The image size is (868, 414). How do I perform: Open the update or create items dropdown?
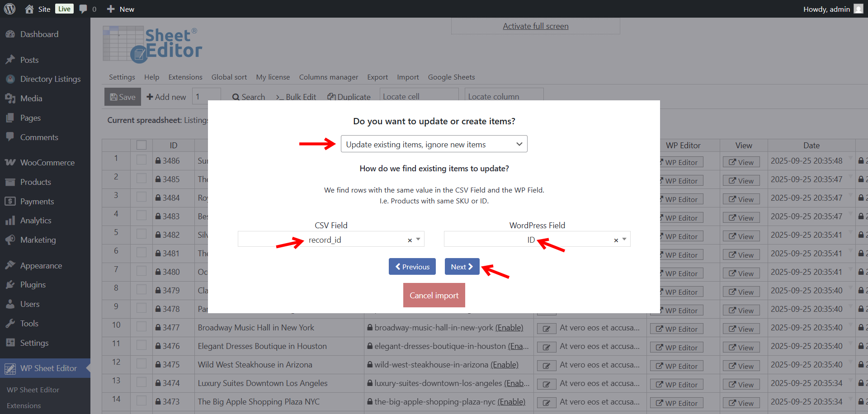tap(434, 144)
